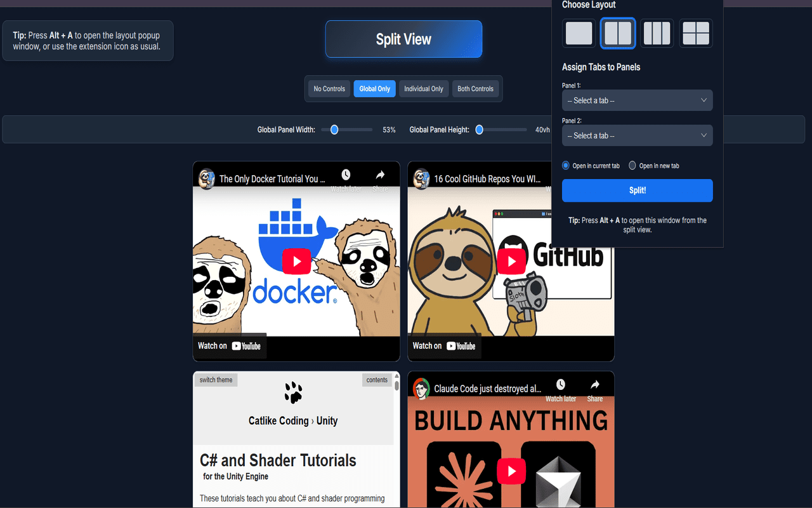Click the Global Panel Width slider
The width and height of the screenshot is (812, 508).
[x=347, y=130]
